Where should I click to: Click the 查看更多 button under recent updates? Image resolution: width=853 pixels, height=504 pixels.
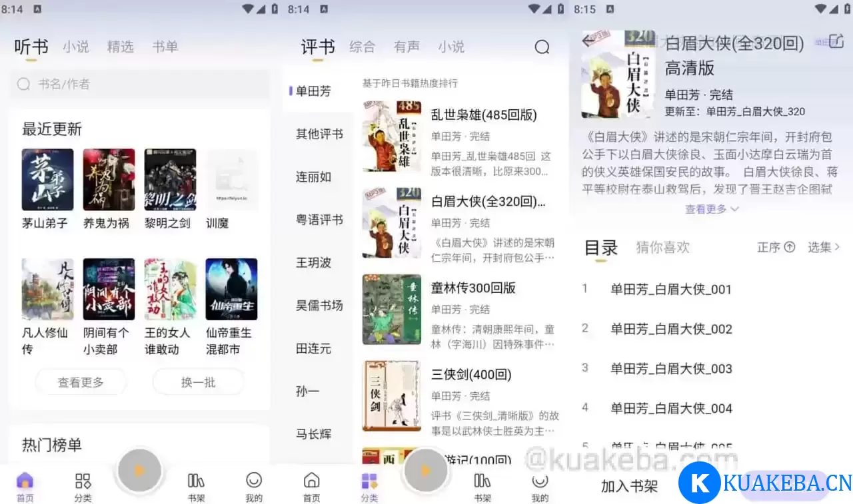[x=81, y=382]
